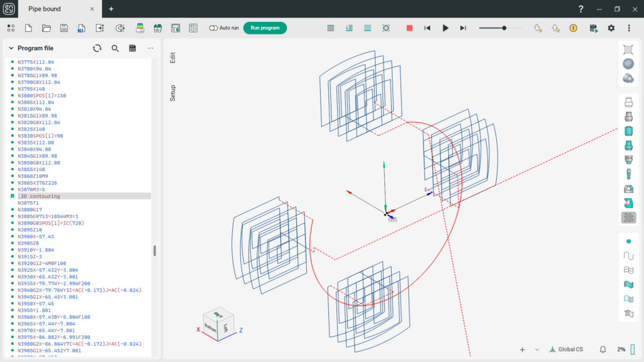The width and height of the screenshot is (644, 362).
Task: Toggle breakpoint dot on line N3900X-57.43
Action: coord(13,236)
